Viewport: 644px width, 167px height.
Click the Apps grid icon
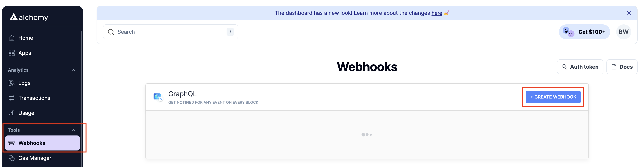tap(11, 53)
